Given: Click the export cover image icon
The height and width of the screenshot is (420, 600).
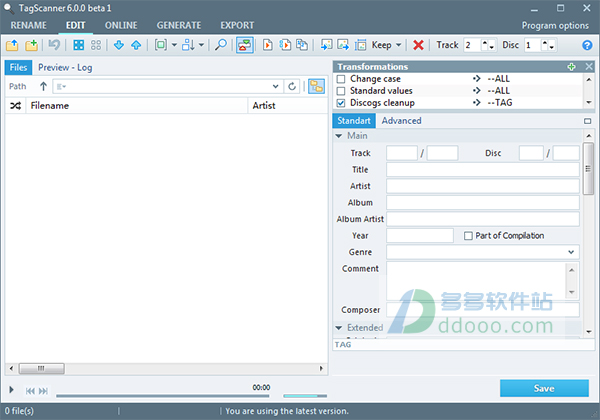Looking at the screenshot, I should click(343, 45).
